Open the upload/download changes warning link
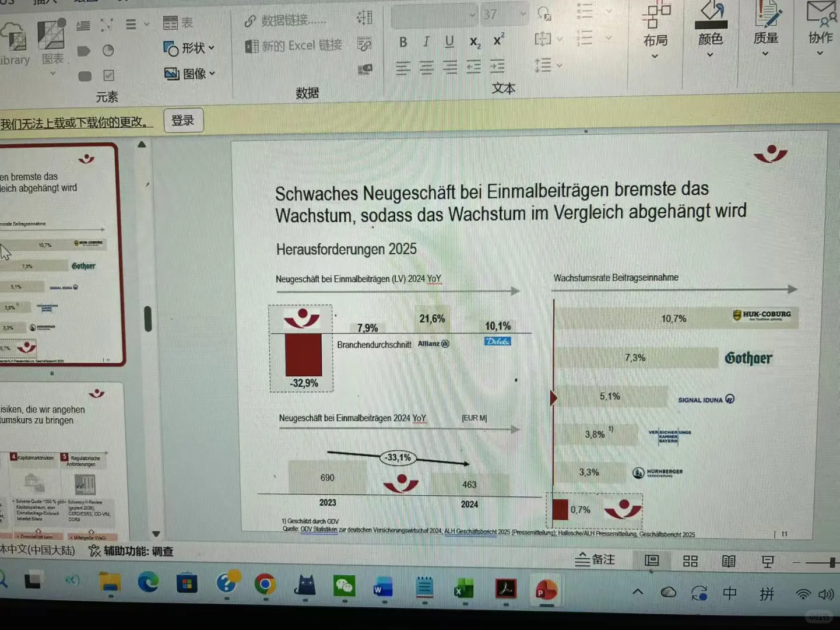The image size is (840, 630). click(76, 123)
